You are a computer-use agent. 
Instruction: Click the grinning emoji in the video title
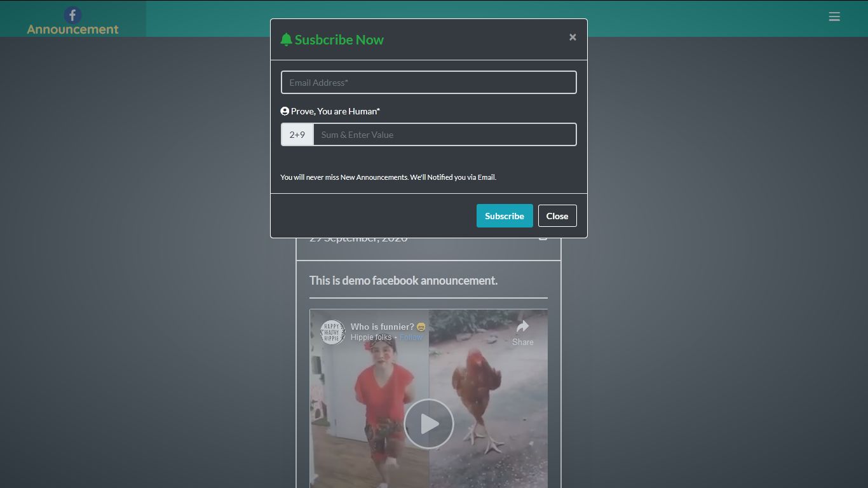tap(420, 326)
